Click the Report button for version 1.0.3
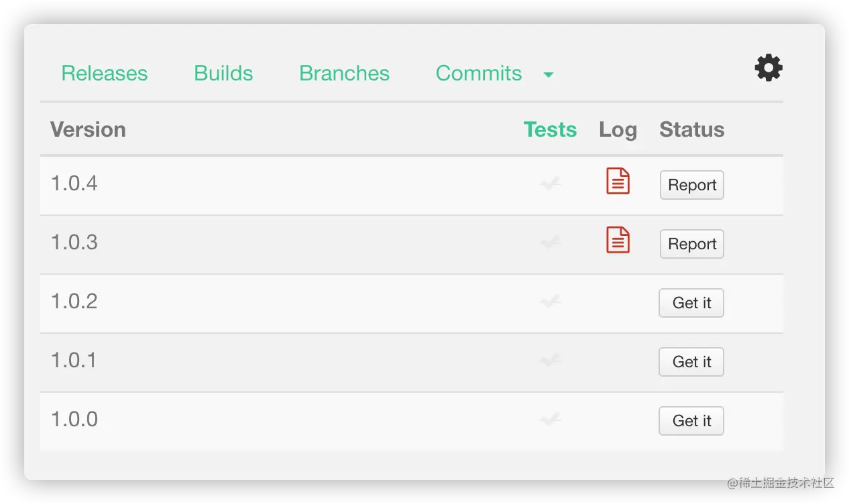 tap(692, 244)
